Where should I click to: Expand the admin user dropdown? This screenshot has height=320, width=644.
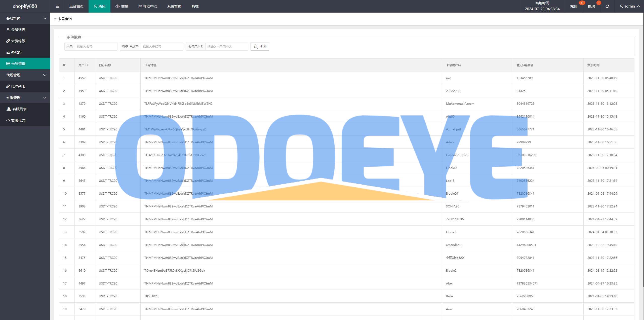[630, 6]
